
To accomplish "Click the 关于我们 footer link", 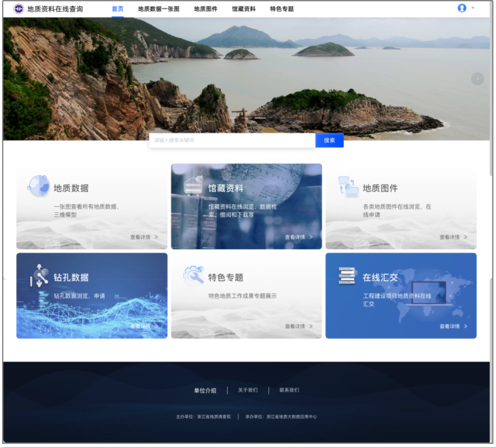I will coord(248,390).
